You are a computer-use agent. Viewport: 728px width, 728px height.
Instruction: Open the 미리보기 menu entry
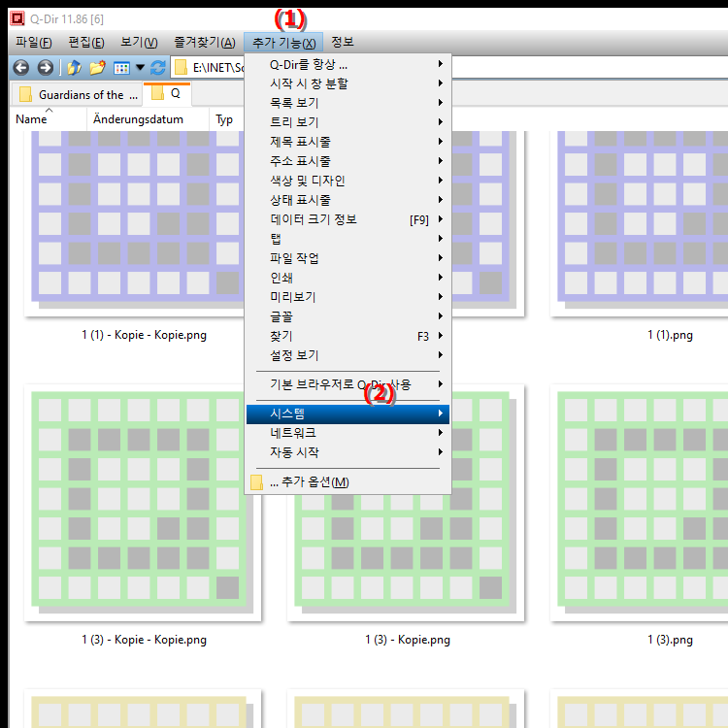(347, 297)
